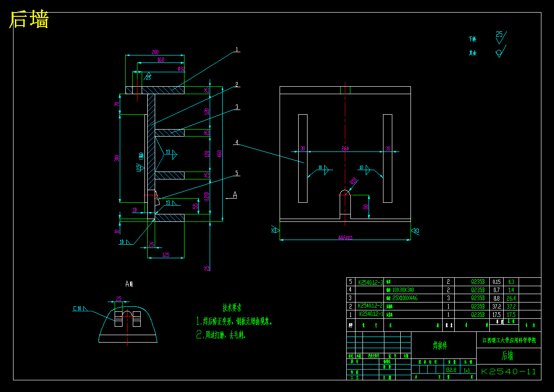554x392 pixels.
Task: Click balloon number 4 leader label
Action: point(237,143)
